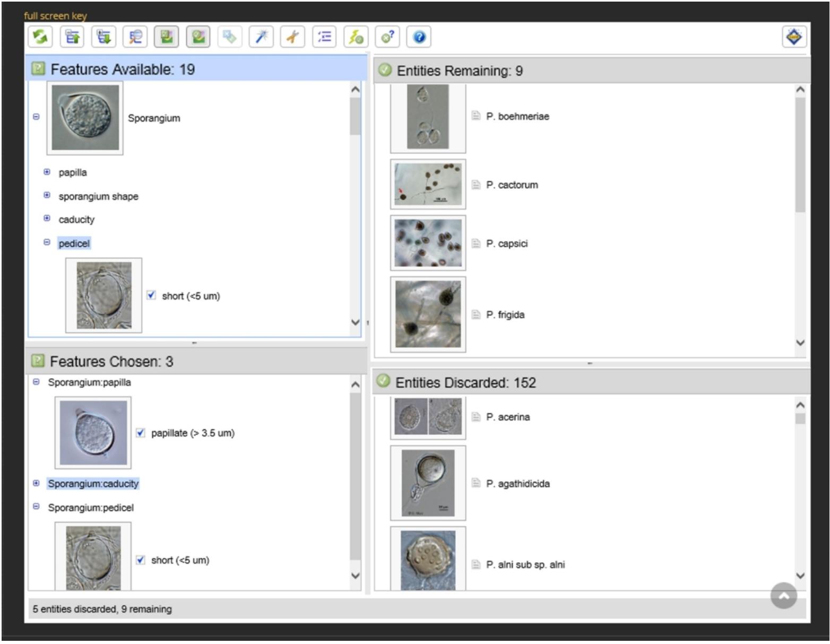Screen dimensions: 830x644
Task: Run the Best feature magic wand tool
Action: pyautogui.click(x=261, y=37)
